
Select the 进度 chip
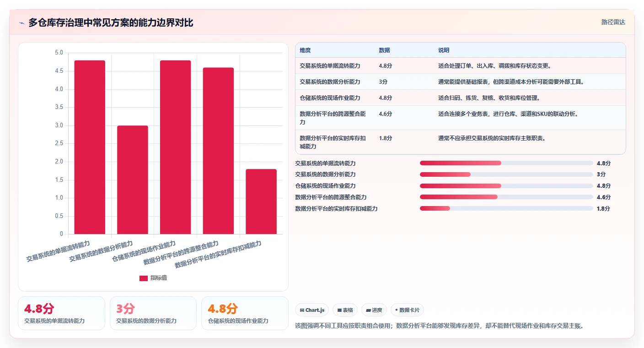coord(374,310)
